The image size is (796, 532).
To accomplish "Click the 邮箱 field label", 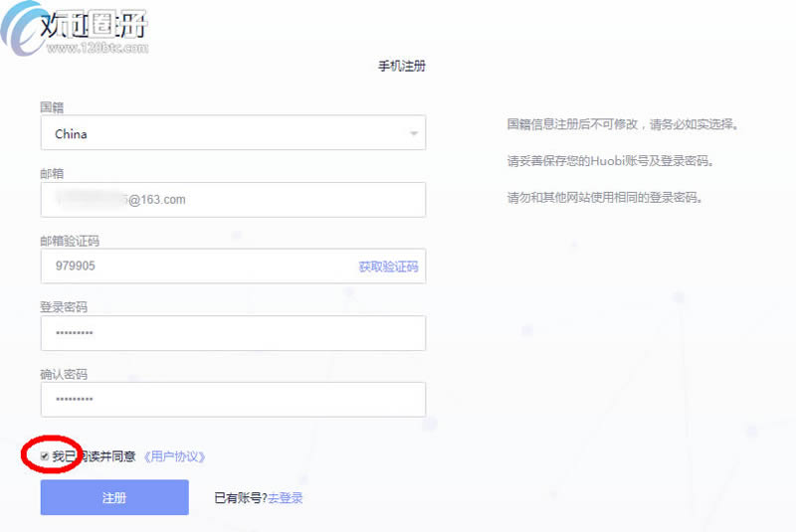I will tap(52, 173).
